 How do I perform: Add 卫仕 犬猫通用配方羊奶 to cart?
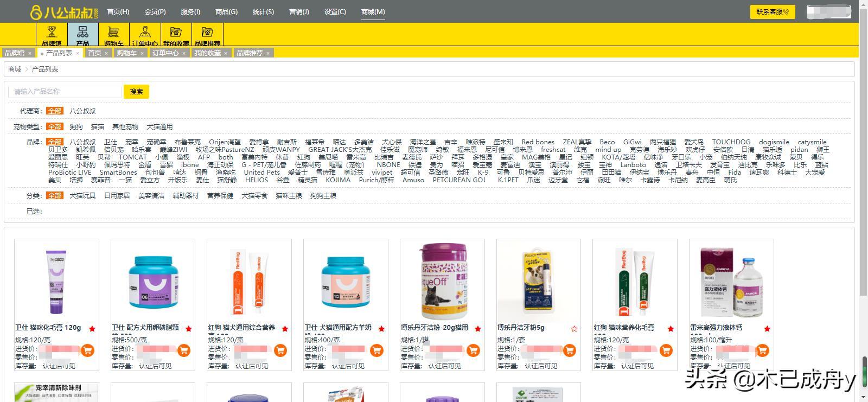coord(376,350)
